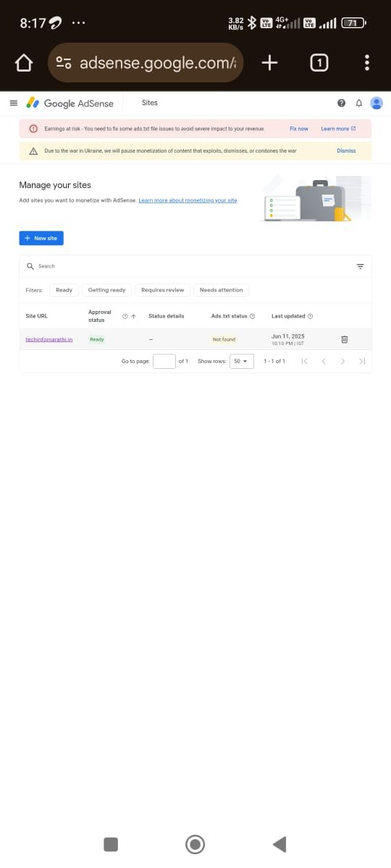Go to the next page chevron
This screenshot has height=868, width=391.
point(342,361)
